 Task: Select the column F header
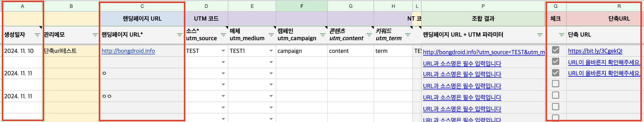(x=302, y=6)
